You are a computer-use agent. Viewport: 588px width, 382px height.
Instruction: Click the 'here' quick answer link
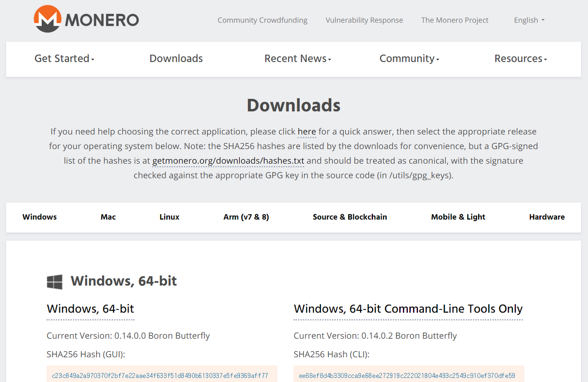point(307,131)
